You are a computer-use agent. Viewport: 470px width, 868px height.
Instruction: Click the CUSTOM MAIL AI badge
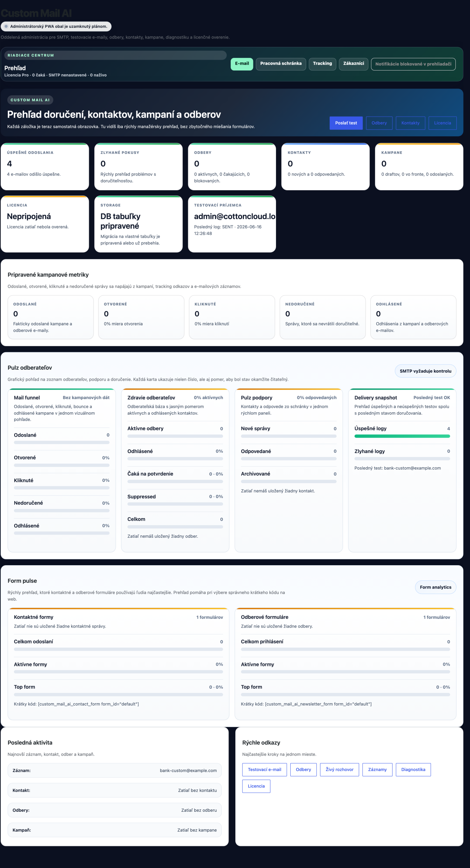click(30, 100)
